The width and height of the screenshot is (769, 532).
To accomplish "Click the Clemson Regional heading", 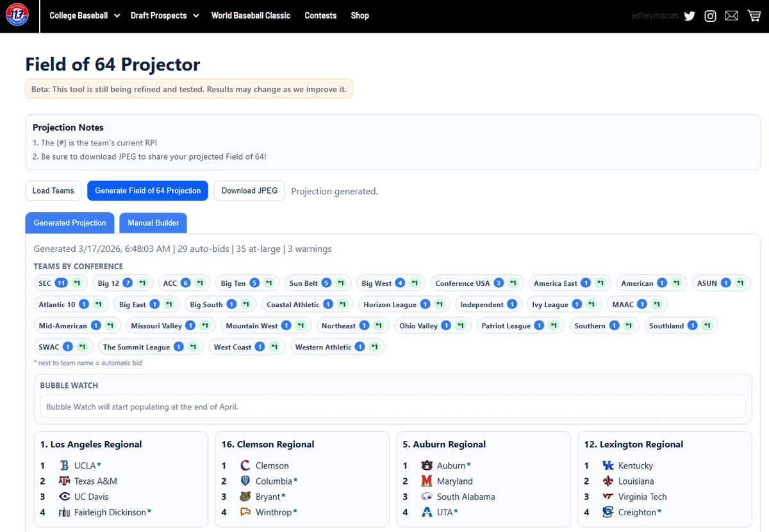I will coord(268,444).
